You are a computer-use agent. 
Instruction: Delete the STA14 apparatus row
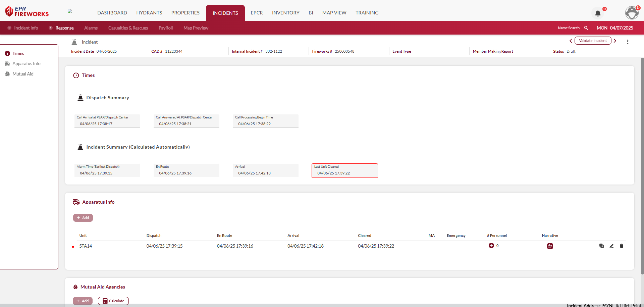pos(621,246)
